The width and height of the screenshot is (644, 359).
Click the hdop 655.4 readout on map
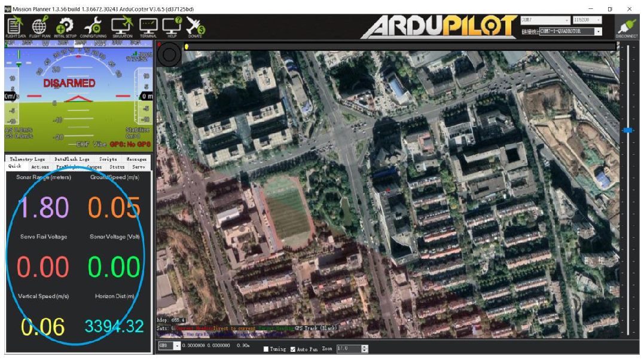(x=170, y=320)
